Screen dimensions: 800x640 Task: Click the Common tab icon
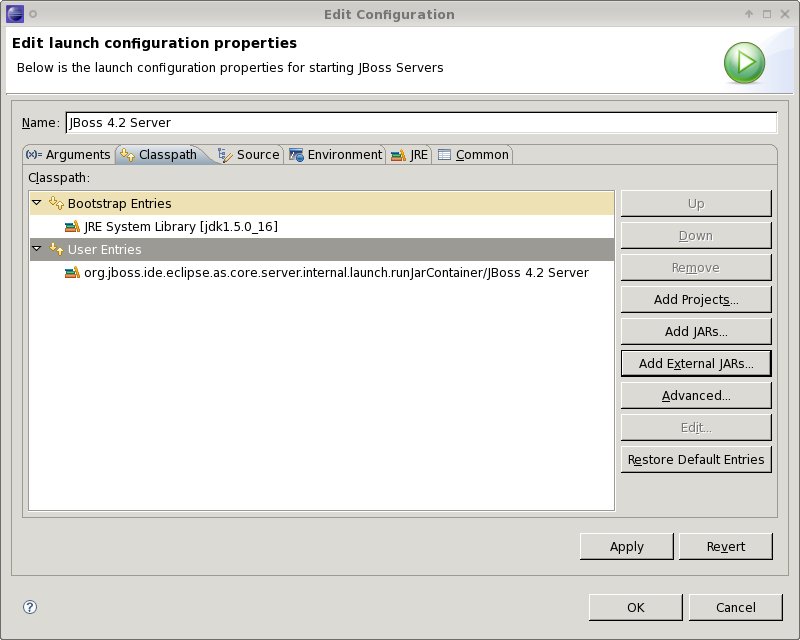(x=444, y=155)
